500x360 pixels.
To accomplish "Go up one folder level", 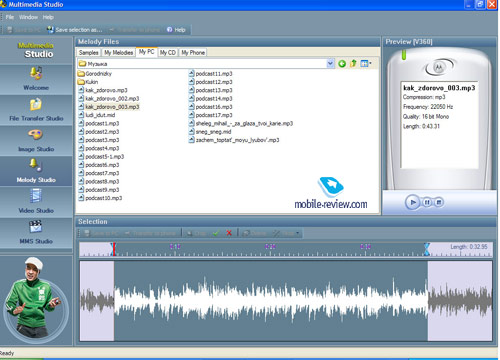I will [x=353, y=63].
